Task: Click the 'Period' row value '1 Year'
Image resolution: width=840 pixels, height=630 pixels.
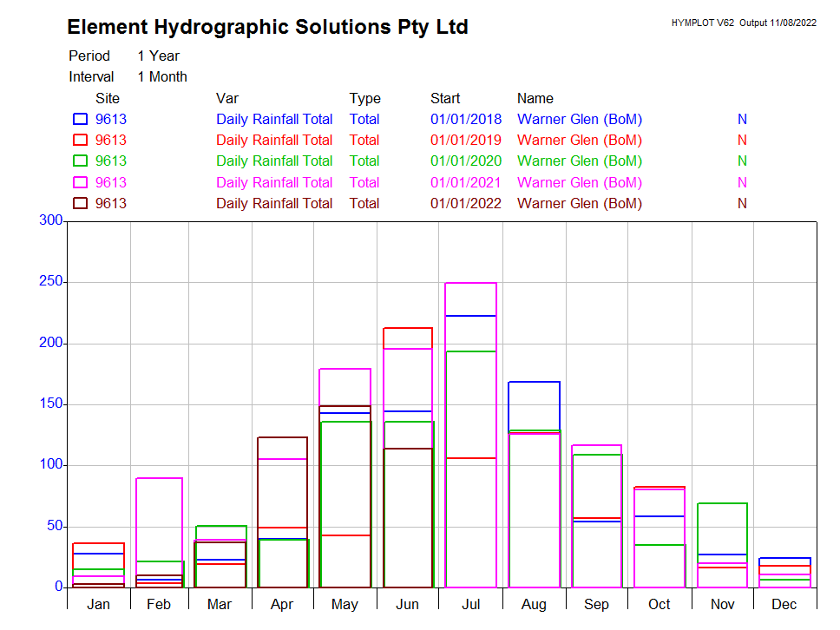Action: (159, 56)
